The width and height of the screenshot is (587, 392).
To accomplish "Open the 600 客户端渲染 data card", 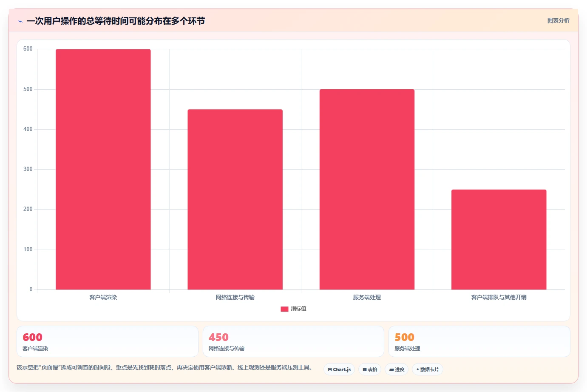I will click(x=108, y=341).
